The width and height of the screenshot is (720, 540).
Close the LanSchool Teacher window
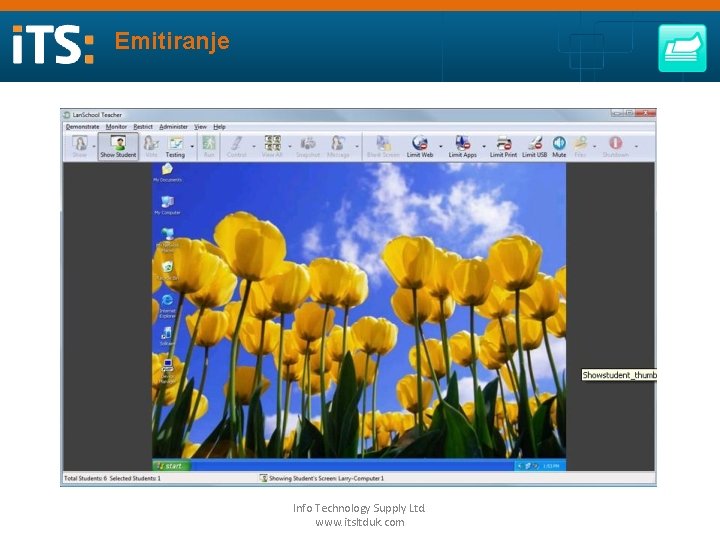646,113
